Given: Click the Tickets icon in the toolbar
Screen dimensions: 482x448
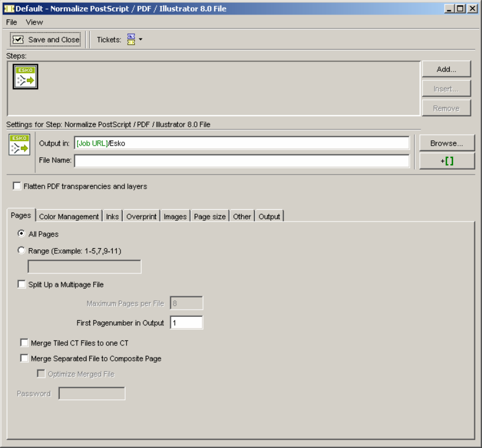Looking at the screenshot, I should (131, 40).
